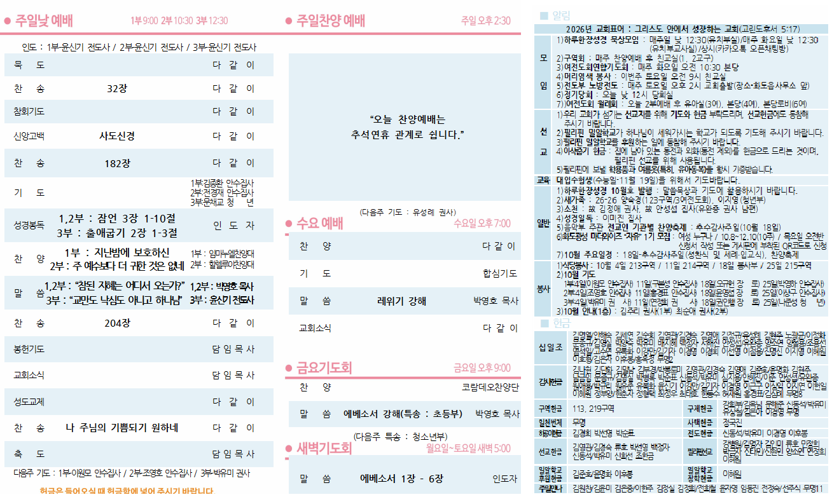Select the 선교 section label
Image resolution: width=839 pixels, height=504 pixels.
[543, 141]
